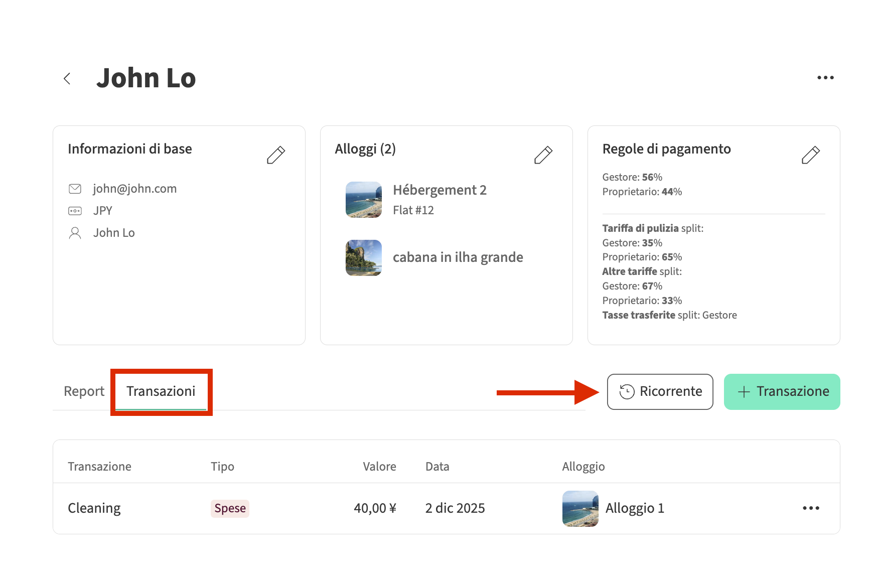Screen dimensions: 876x588
Task: Click the cabana in ilha grande thumbnail
Action: click(363, 257)
